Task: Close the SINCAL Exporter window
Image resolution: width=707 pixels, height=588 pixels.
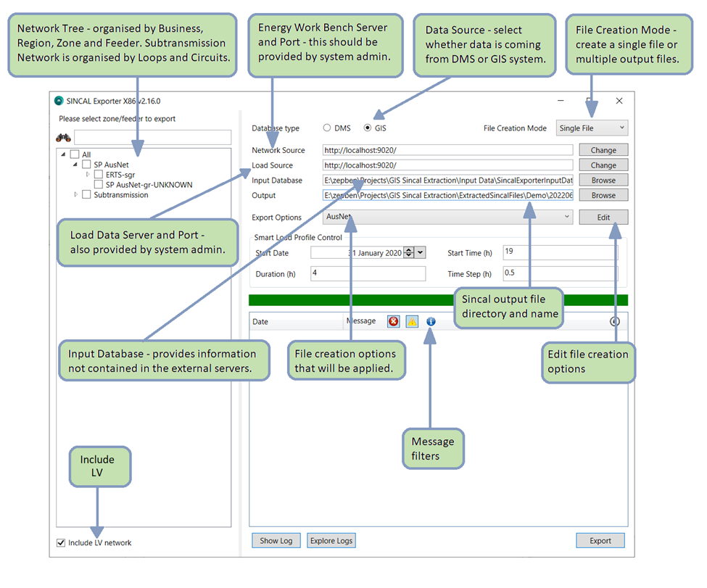Action: pyautogui.click(x=619, y=101)
